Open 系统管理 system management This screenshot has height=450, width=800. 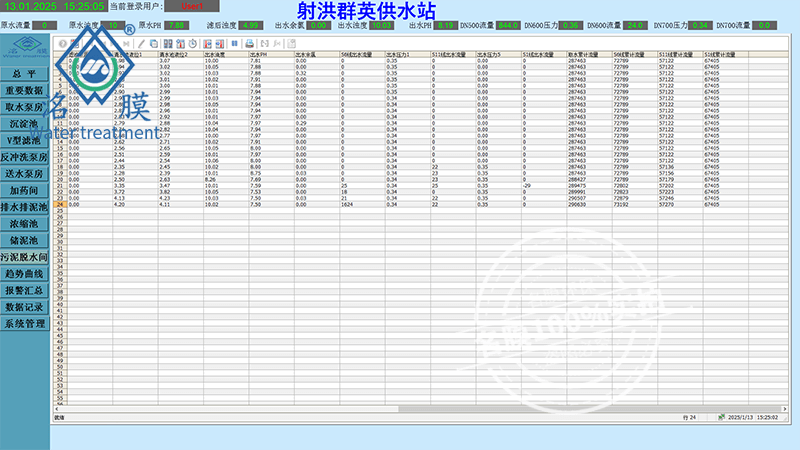point(25,324)
